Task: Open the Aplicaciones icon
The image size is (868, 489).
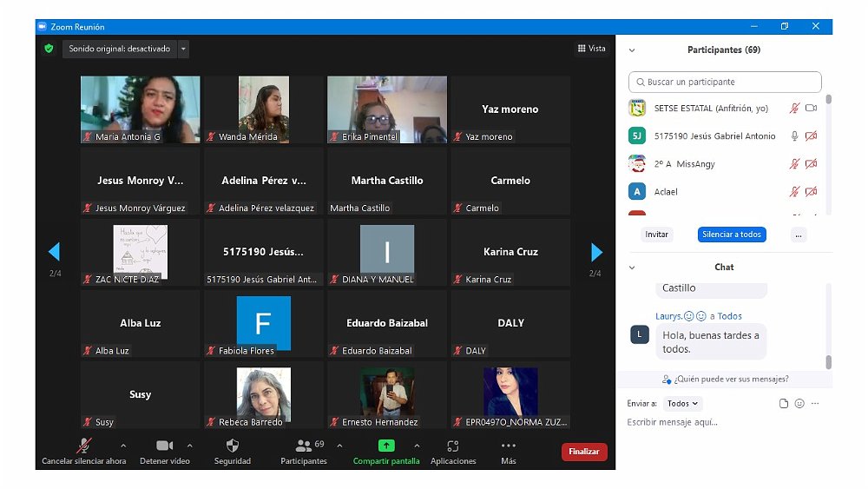Action: coord(453,446)
